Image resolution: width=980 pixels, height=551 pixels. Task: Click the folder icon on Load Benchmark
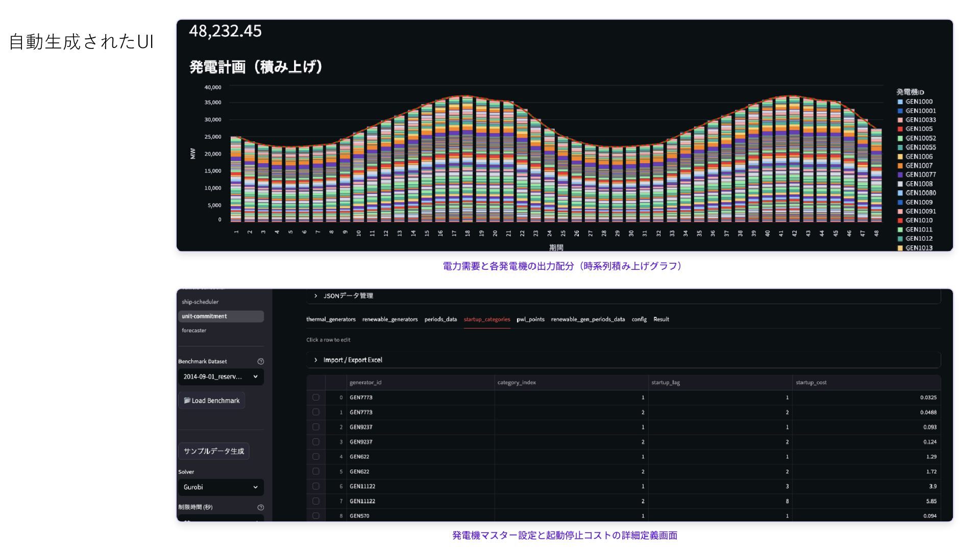(x=187, y=400)
